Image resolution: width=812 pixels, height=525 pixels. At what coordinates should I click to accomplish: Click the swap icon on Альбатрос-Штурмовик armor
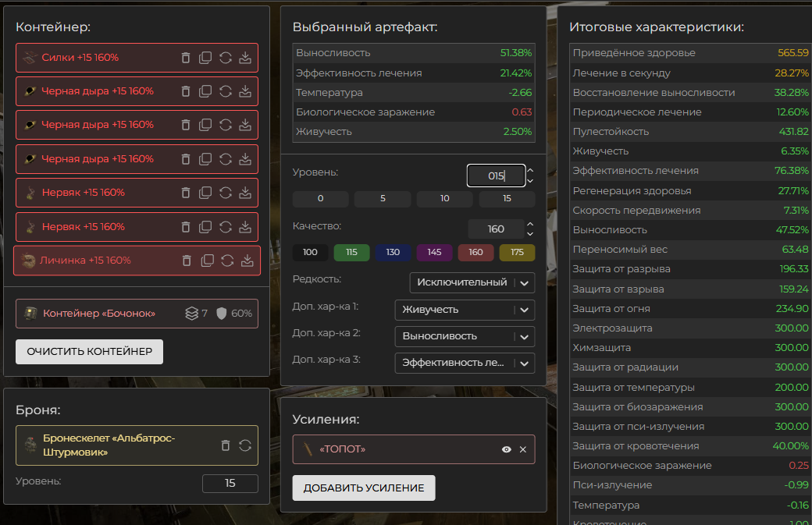point(245,445)
